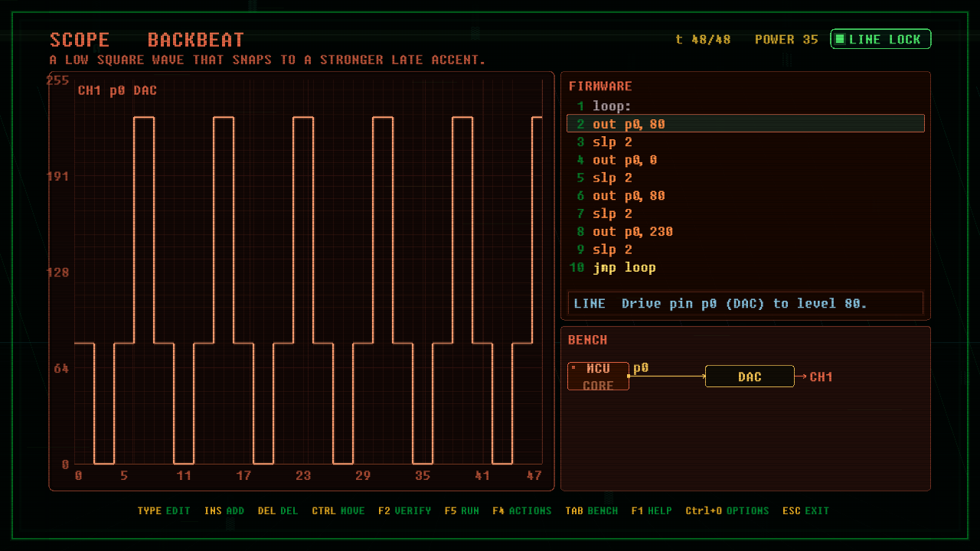Image resolution: width=980 pixels, height=551 pixels.
Task: Click ESC EXIT in the footer
Action: pyautogui.click(x=806, y=510)
